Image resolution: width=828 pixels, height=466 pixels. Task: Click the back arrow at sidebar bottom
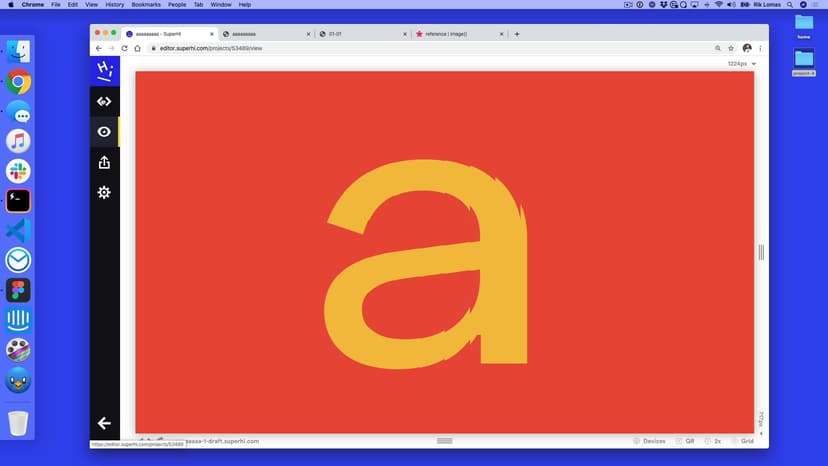click(x=104, y=423)
